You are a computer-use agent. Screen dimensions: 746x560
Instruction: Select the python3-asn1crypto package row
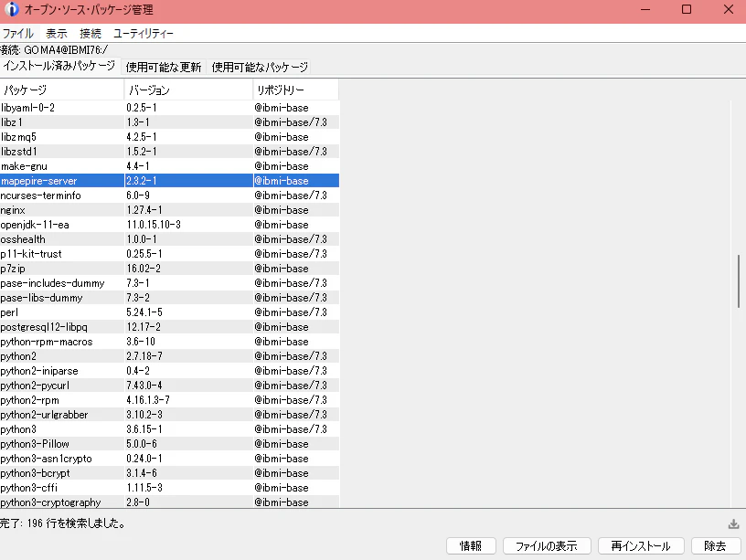coord(169,459)
